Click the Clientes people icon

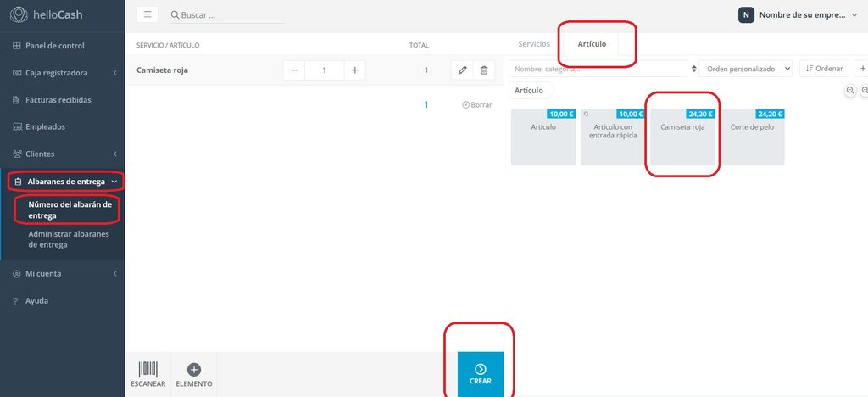tap(17, 154)
